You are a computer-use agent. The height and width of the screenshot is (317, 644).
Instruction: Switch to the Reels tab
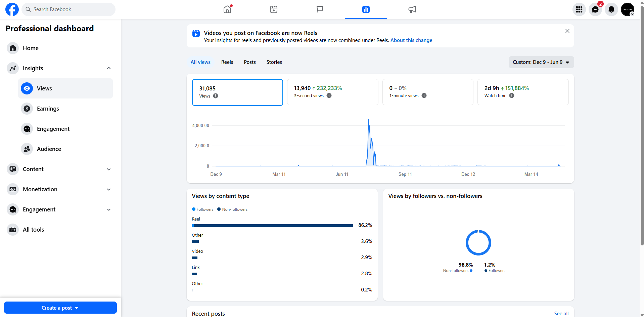(227, 62)
